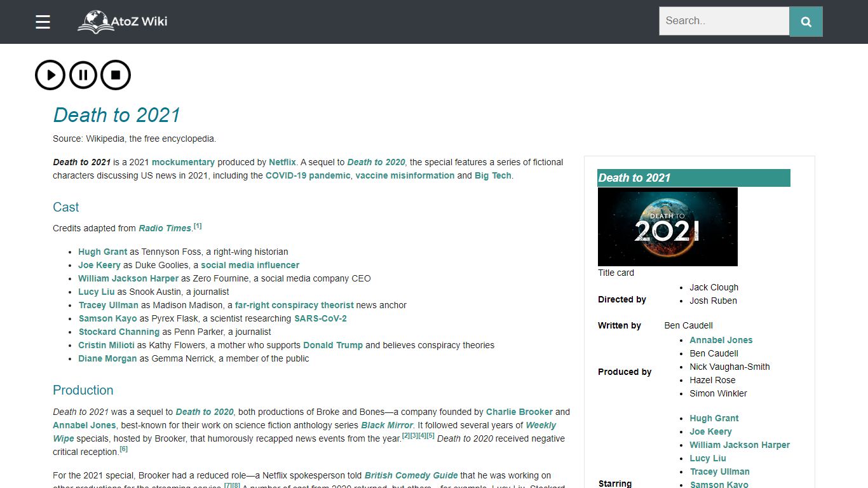Open Hugh Grant in the cast list
Viewport: 868px width, 488px height.
(103, 252)
